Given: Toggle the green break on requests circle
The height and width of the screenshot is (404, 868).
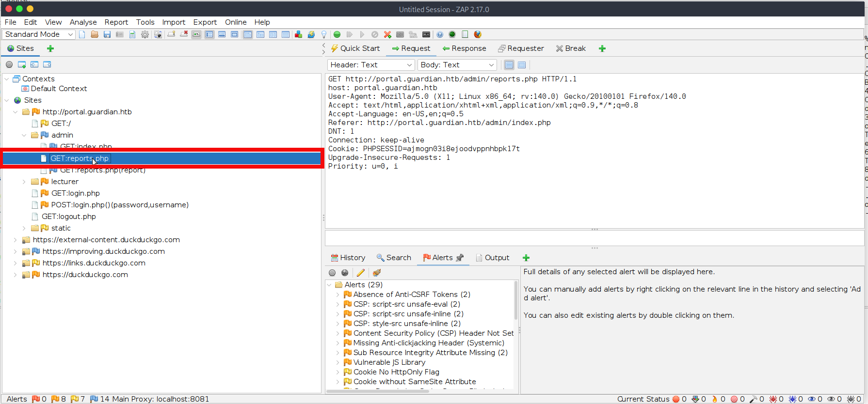Looking at the screenshot, I should click(337, 34).
